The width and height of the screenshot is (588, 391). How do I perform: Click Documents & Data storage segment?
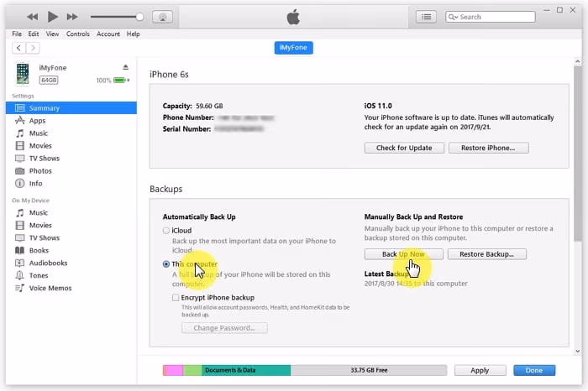coord(246,370)
